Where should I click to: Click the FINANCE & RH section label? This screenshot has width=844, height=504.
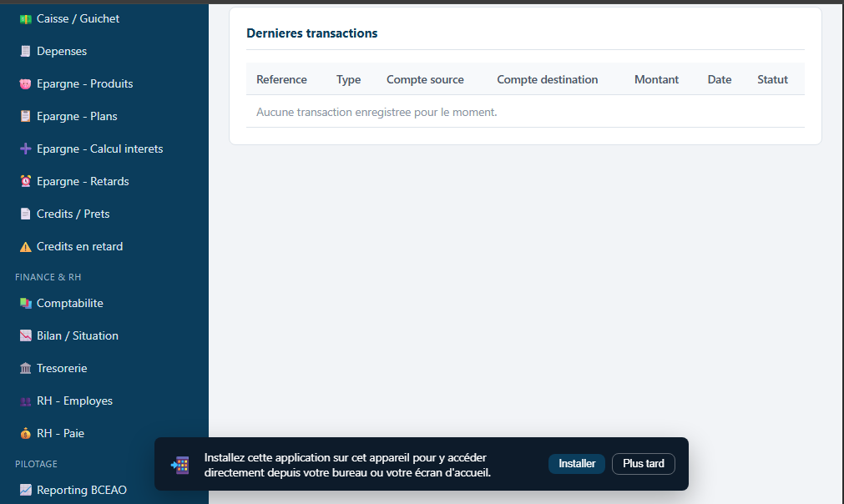(x=48, y=277)
